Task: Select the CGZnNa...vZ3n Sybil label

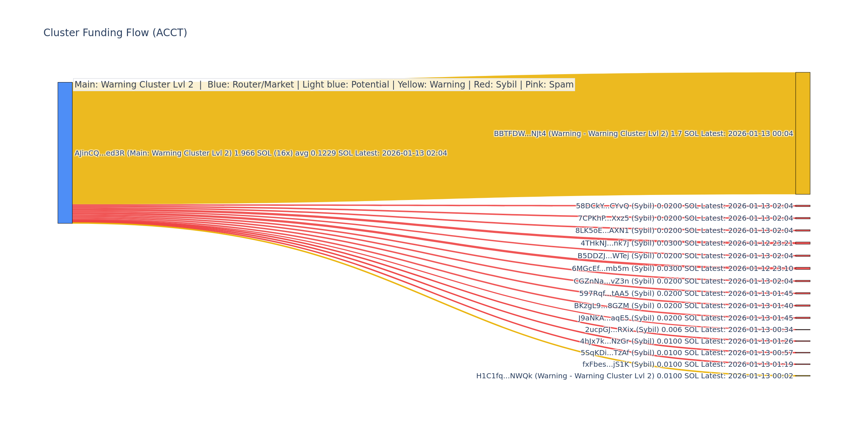Action: coord(683,281)
